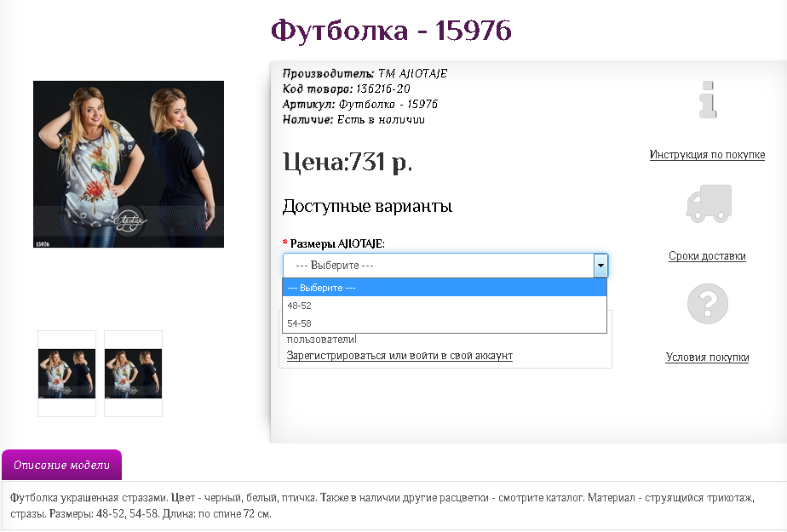Image resolution: width=787 pixels, height=532 pixels.
Task: Open the Инструкция по покупке link
Action: click(707, 154)
